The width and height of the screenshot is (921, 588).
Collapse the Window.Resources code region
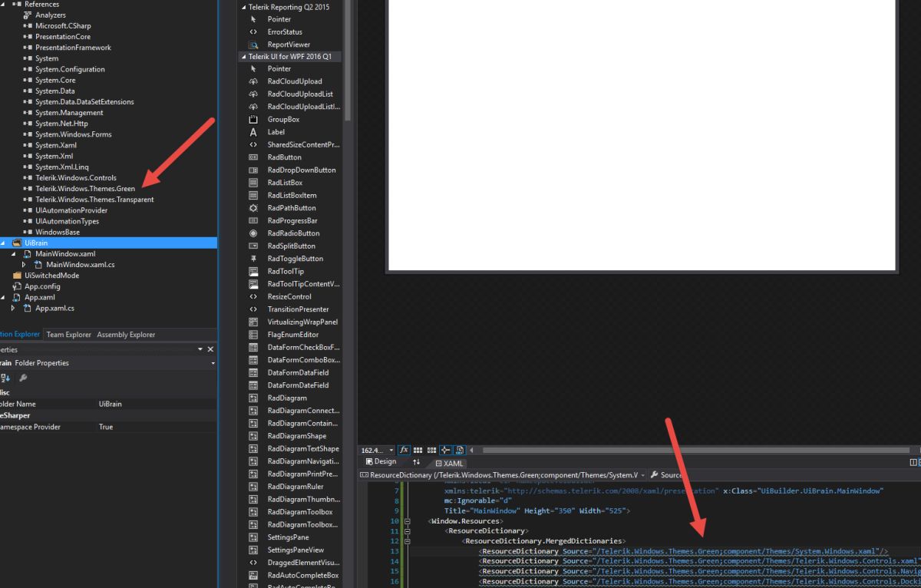407,521
